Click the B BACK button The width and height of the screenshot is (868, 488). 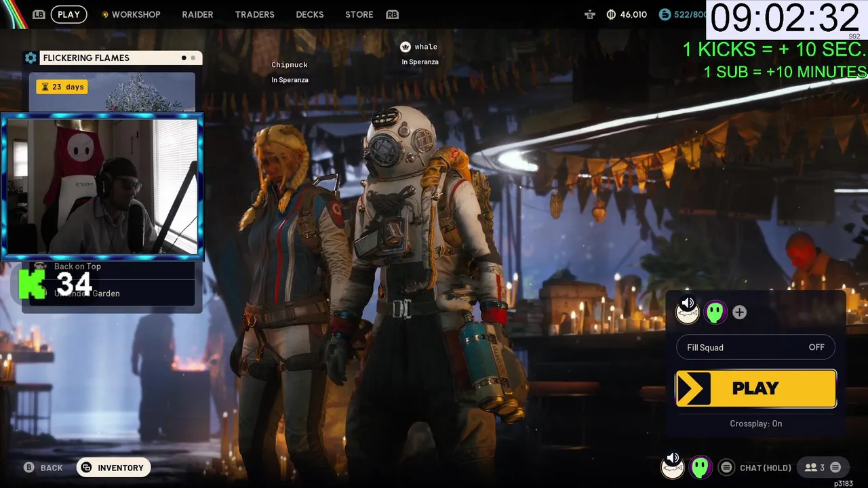43,468
